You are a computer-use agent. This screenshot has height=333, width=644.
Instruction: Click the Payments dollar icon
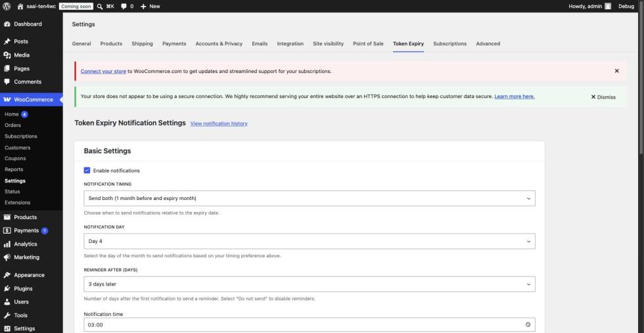(x=7, y=230)
